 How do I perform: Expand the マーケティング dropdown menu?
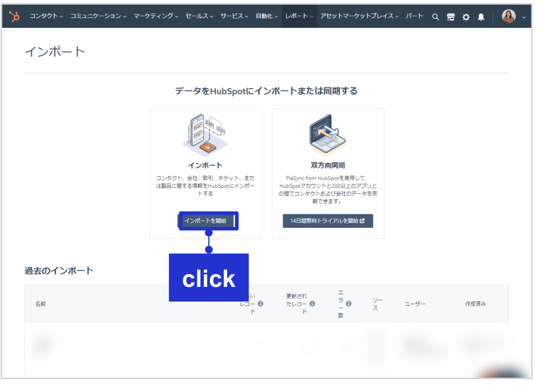pos(156,16)
